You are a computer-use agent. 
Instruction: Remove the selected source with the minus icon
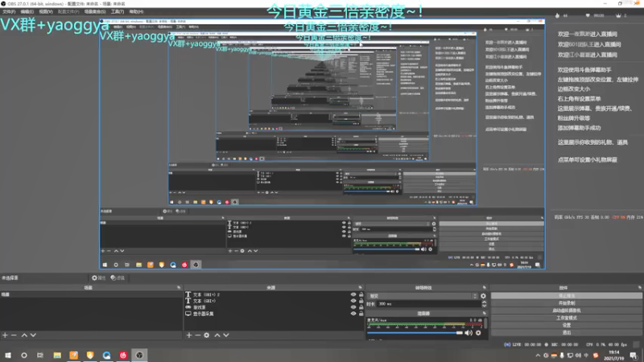(x=197, y=335)
